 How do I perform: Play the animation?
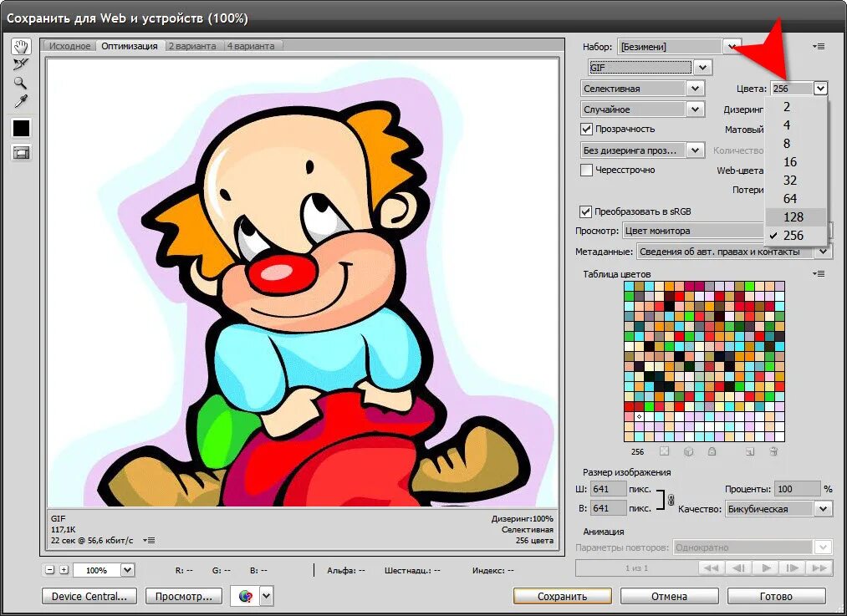point(765,568)
